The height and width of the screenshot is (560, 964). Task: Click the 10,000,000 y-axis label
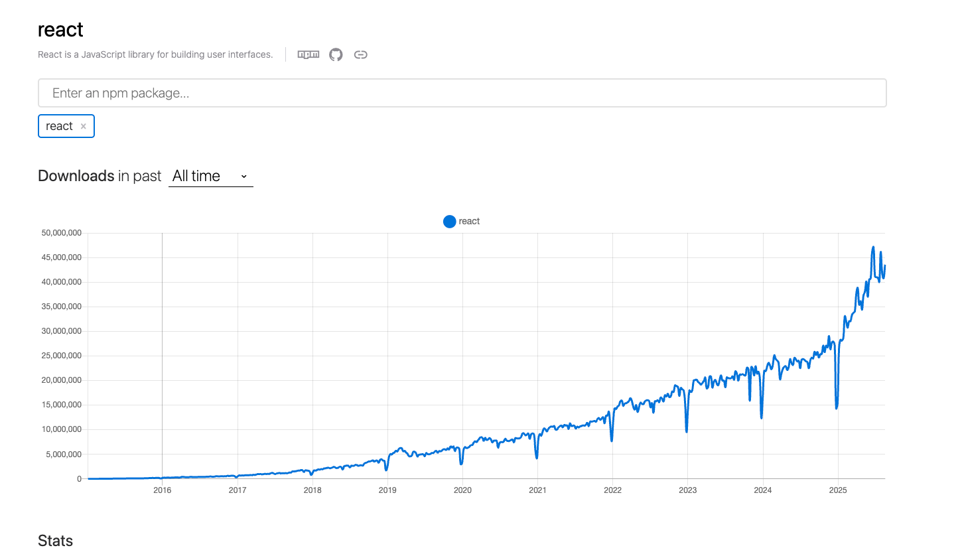(62, 429)
